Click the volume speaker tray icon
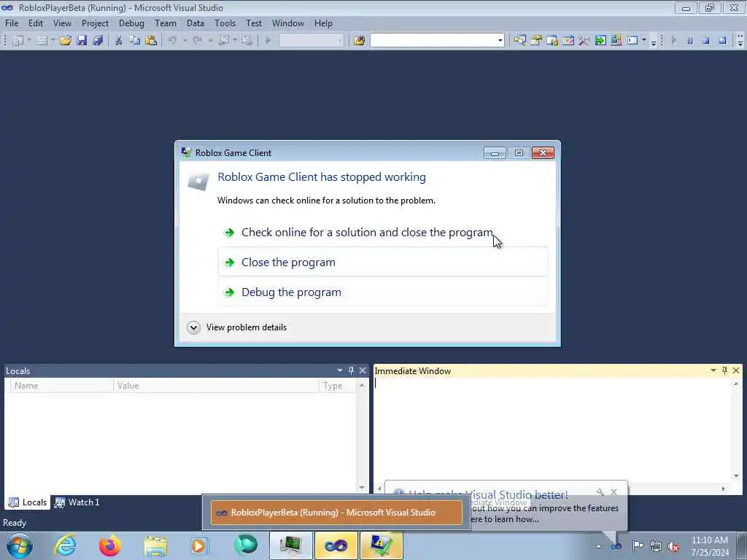Viewport: 747px width, 560px height. (x=673, y=546)
